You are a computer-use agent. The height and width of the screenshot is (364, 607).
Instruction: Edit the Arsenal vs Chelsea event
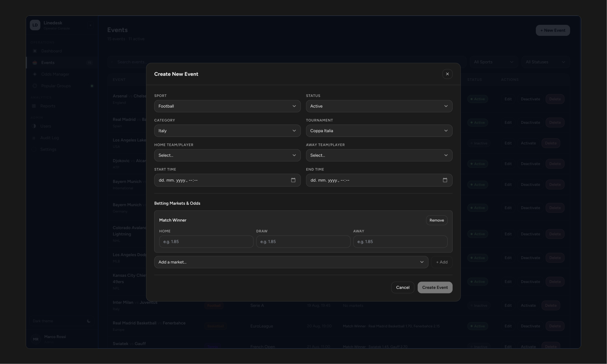point(508,99)
